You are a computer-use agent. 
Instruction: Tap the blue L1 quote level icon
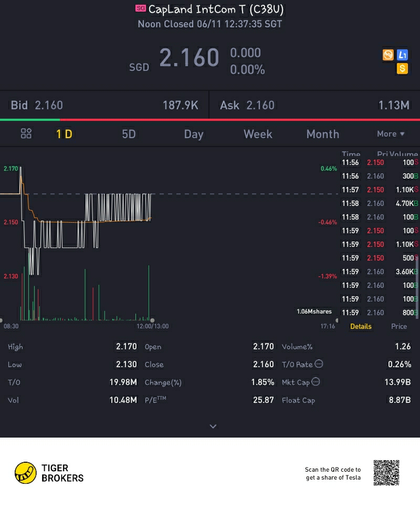(402, 55)
